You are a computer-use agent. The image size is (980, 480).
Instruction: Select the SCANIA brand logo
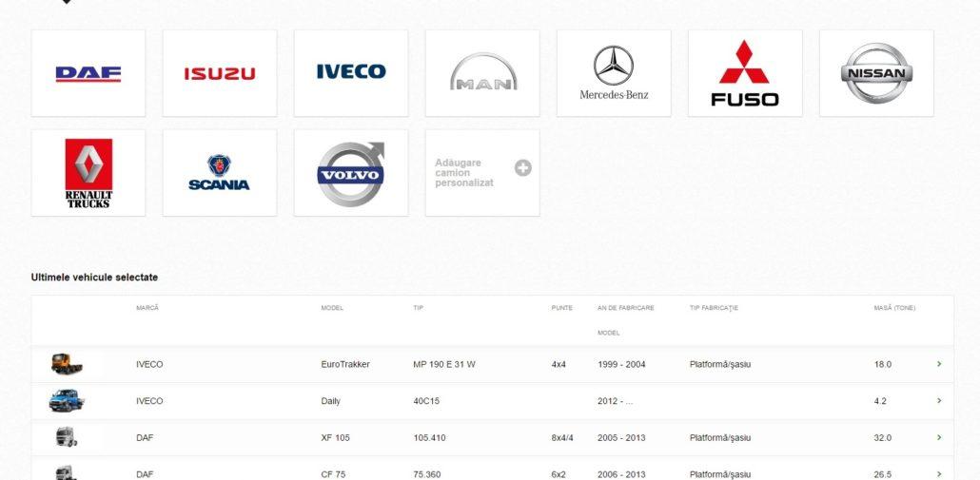click(x=220, y=173)
